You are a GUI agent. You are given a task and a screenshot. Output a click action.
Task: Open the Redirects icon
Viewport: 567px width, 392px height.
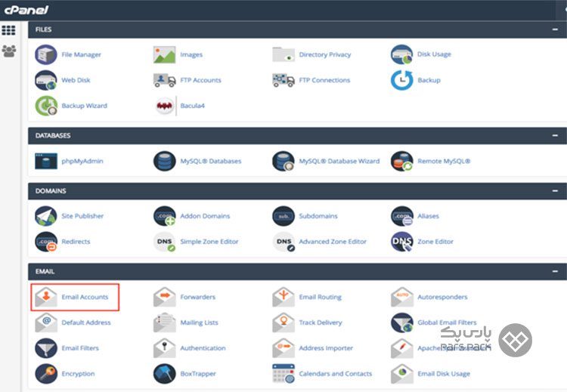tap(46, 242)
